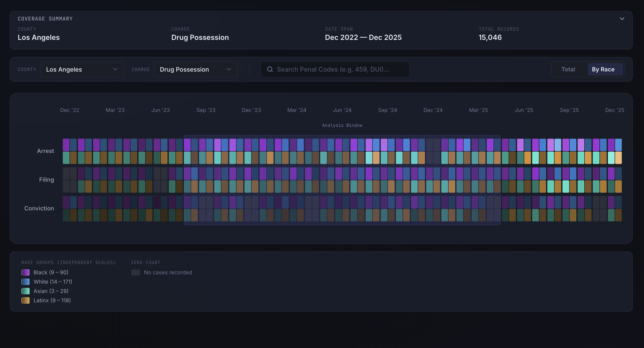Screen dimensions: 644x348
Task: Click the Latinx race legend color swatch
Action: [x=25, y=300]
